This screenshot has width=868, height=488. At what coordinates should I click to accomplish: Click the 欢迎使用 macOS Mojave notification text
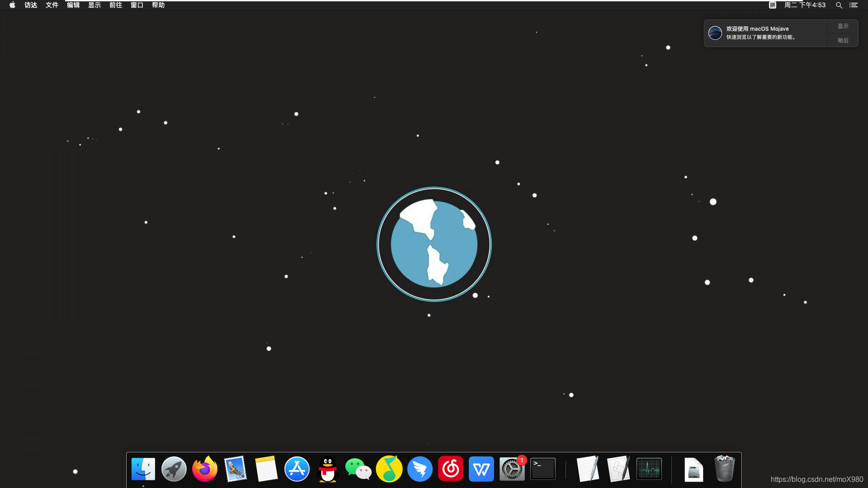(x=758, y=28)
